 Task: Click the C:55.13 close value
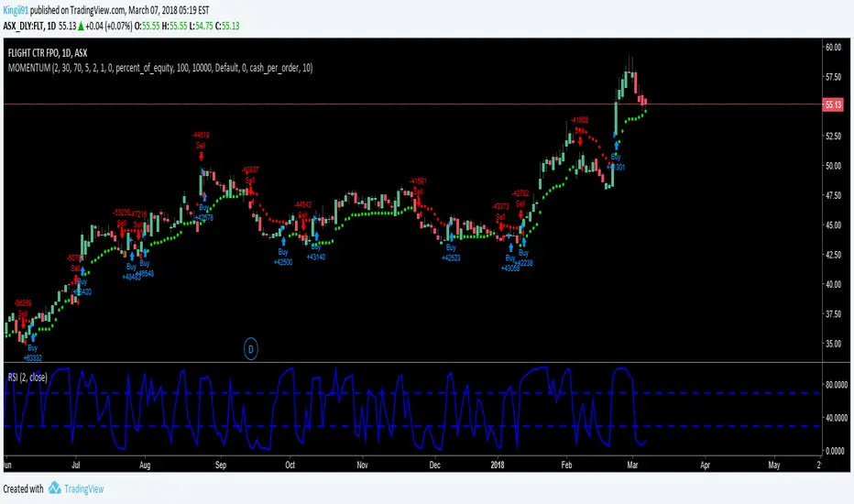click(227, 26)
